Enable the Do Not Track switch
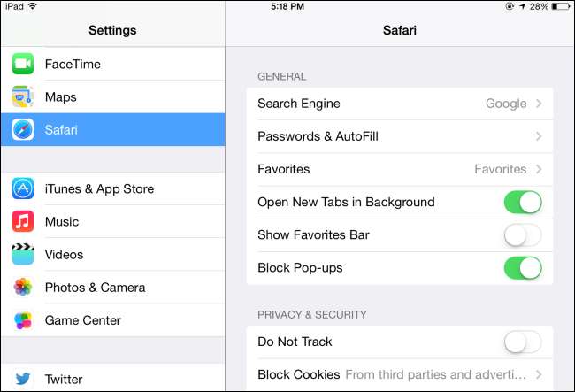This screenshot has height=392, width=575. point(522,342)
